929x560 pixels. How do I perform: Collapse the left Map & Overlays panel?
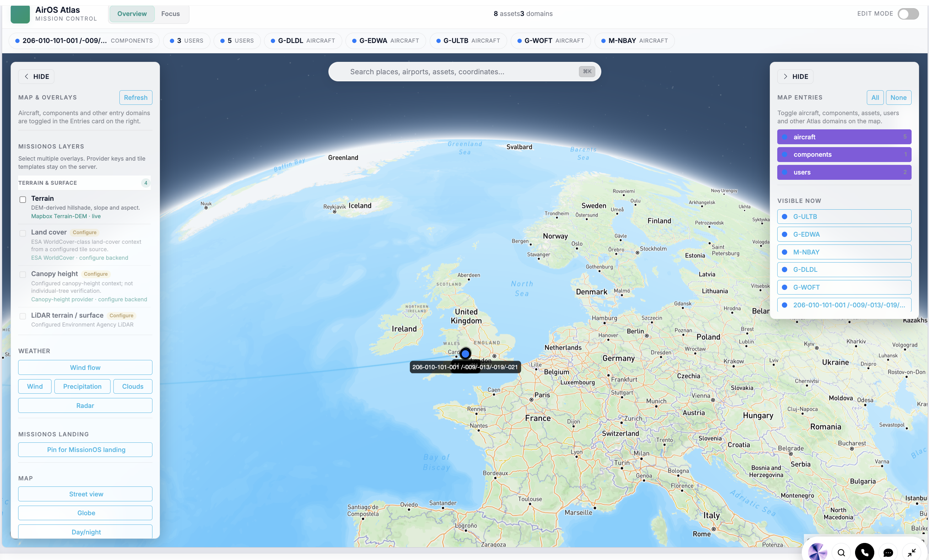[x=36, y=76]
